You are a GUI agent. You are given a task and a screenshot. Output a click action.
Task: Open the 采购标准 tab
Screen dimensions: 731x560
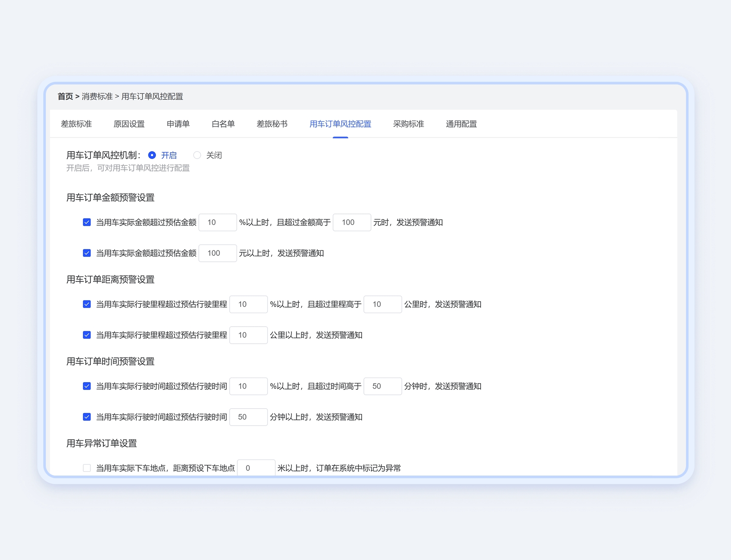(x=408, y=124)
